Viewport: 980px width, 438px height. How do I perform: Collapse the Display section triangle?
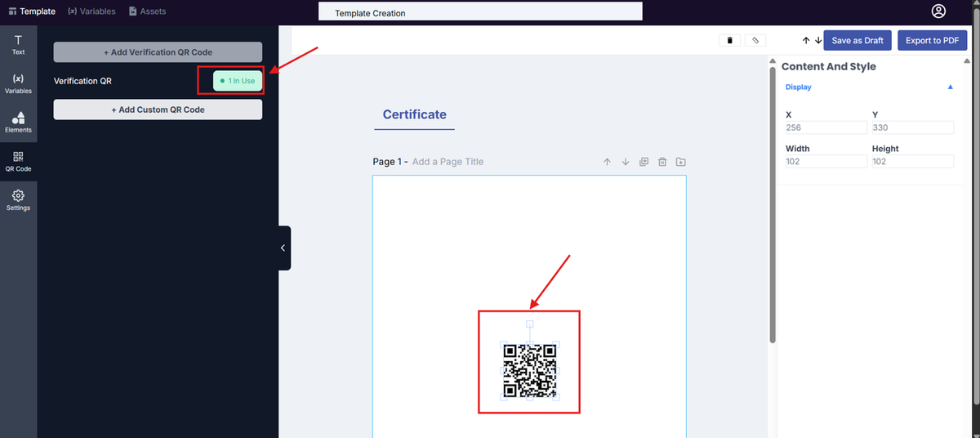(950, 87)
